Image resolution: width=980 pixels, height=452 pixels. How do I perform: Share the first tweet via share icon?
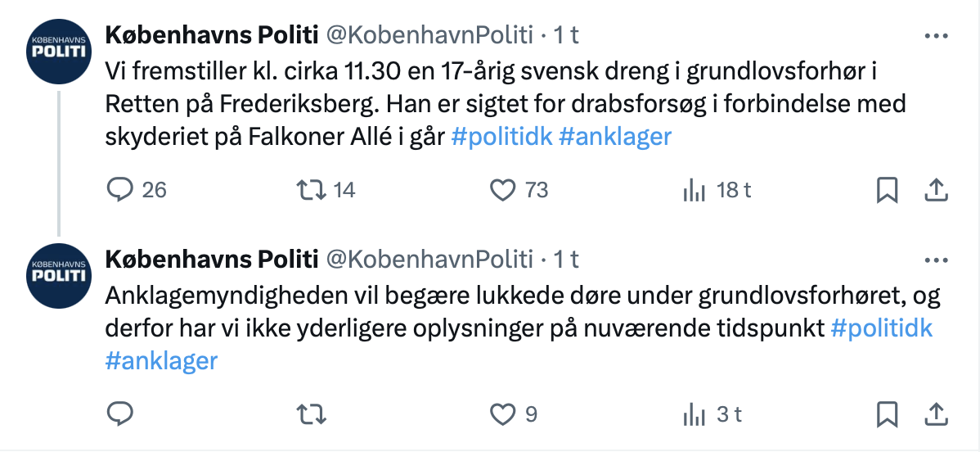[937, 190]
